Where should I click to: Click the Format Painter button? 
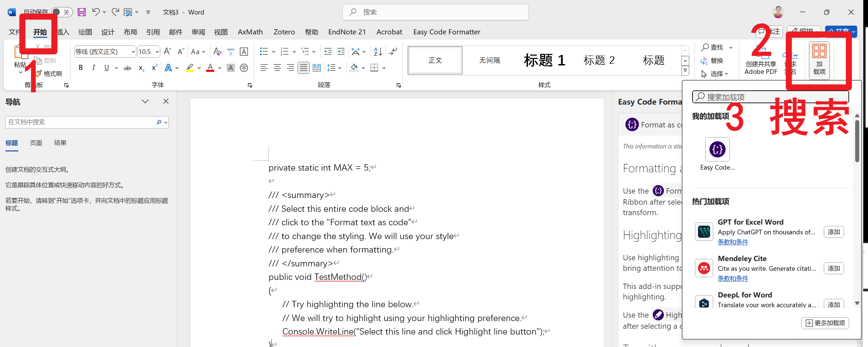click(x=50, y=74)
